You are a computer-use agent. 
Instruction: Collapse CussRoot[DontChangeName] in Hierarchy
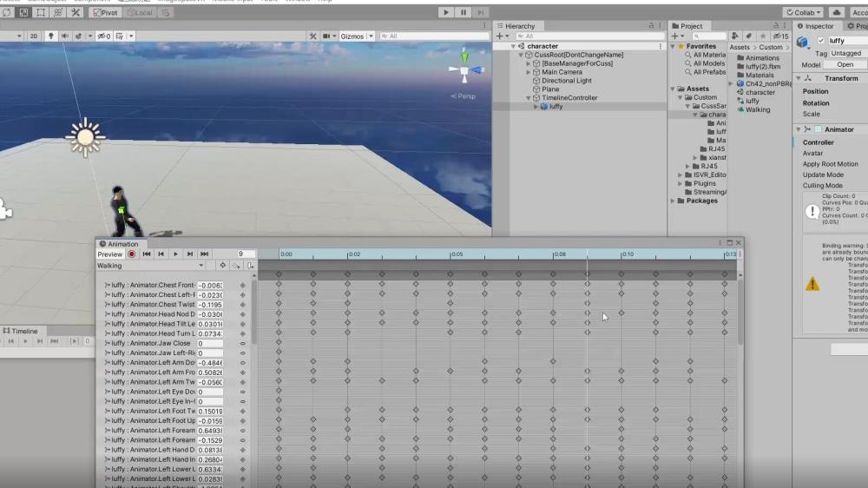pos(521,55)
